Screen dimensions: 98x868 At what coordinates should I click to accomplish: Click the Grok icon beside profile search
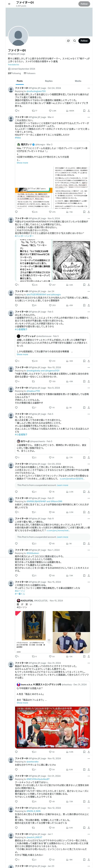68,41
